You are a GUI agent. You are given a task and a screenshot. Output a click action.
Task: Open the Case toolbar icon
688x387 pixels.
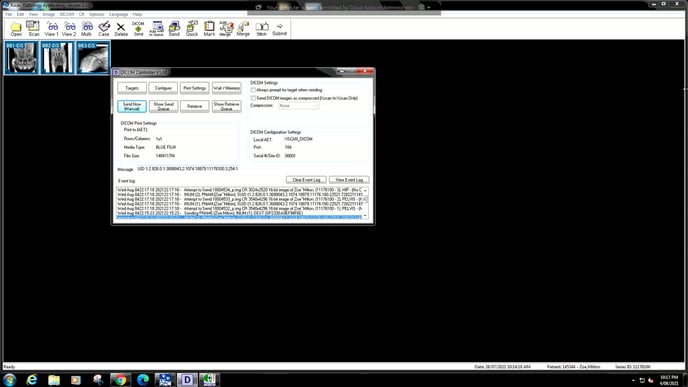click(x=104, y=29)
